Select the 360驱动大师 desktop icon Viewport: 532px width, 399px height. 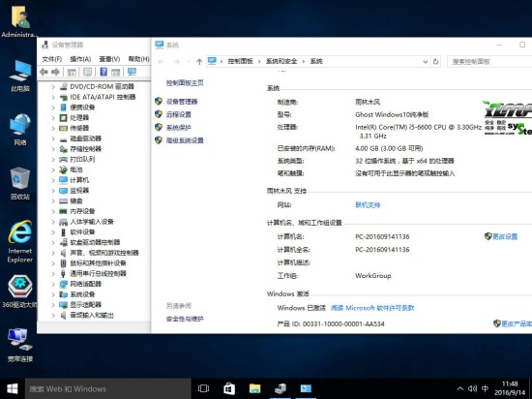pyautogui.click(x=19, y=292)
